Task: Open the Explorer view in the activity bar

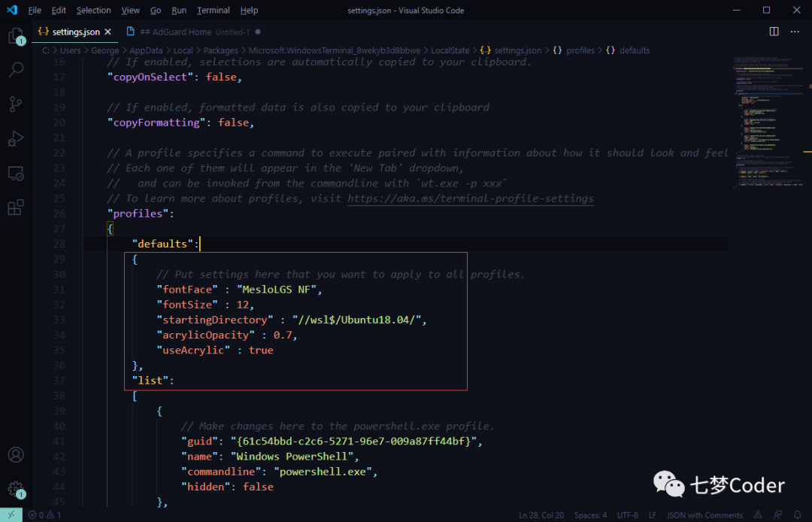Action: point(16,36)
